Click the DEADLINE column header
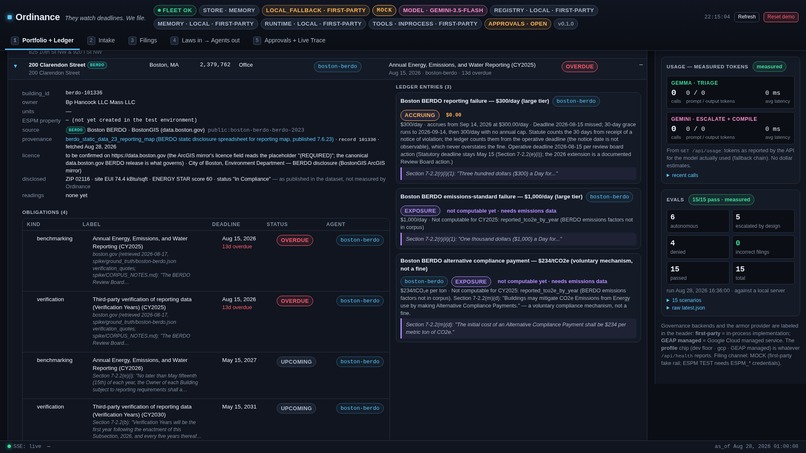 pyautogui.click(x=226, y=224)
